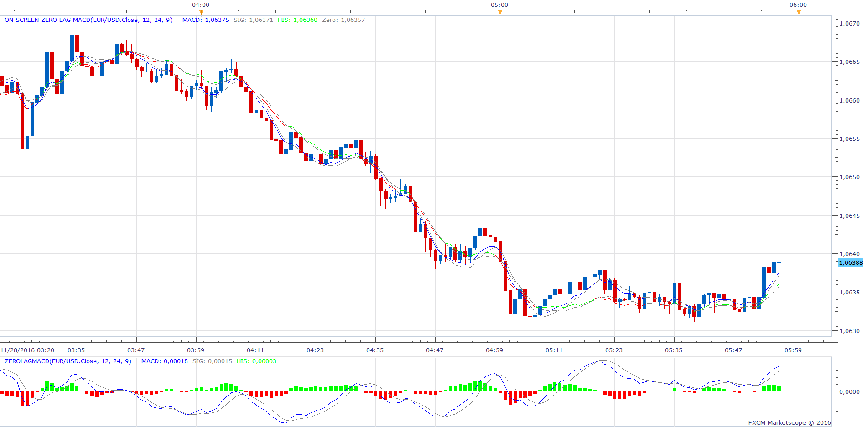Click the orange marker under 04:00
Viewport: 868px width, 427px height.
(201, 12)
